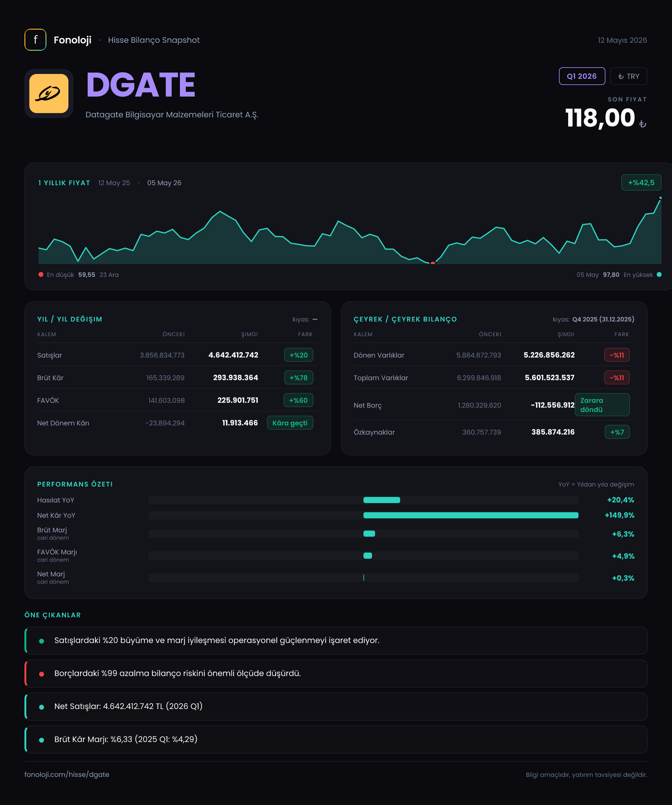672x805 pixels.
Task: Click Toplam Varlıklar value 5.601.523.537
Action: point(550,377)
